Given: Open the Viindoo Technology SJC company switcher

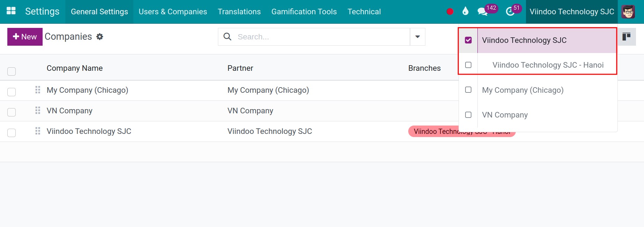Looking at the screenshot, I should pyautogui.click(x=572, y=12).
